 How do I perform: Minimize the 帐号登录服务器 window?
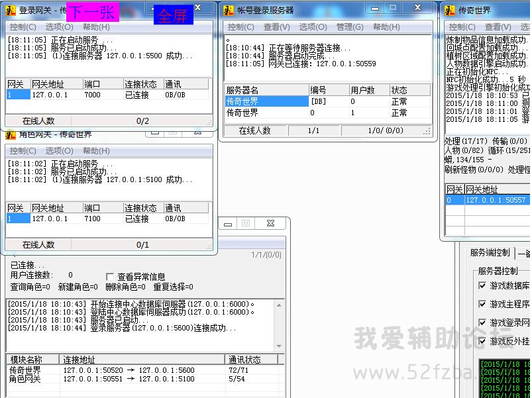click(374, 8)
